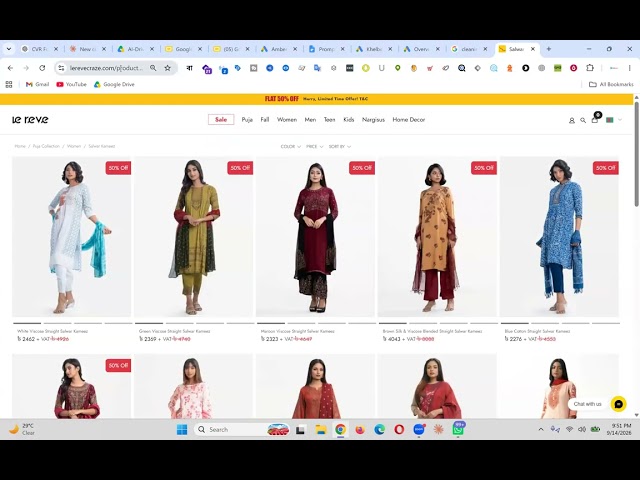Open the Chrome extensions puzzle icon
640x480 pixels.
point(590,68)
